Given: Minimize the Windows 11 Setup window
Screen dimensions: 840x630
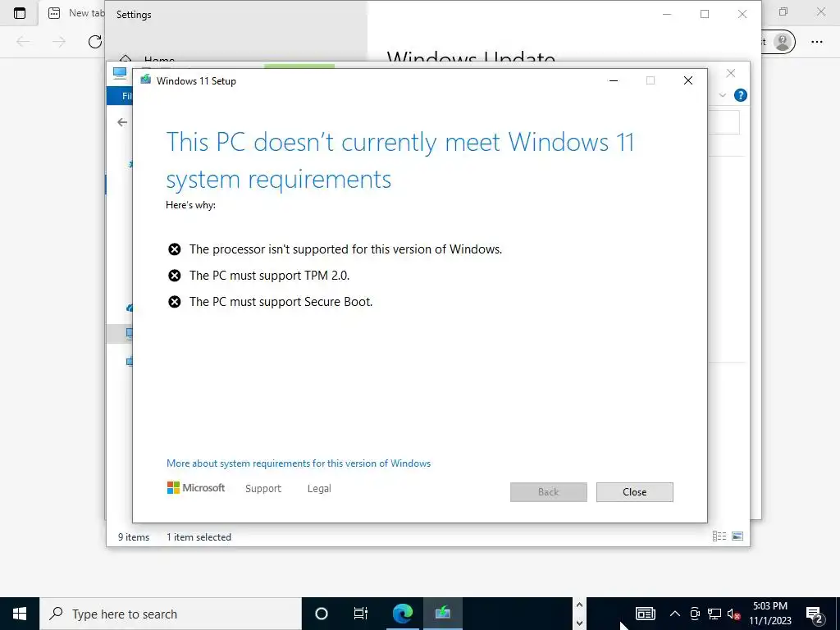Looking at the screenshot, I should [614, 80].
